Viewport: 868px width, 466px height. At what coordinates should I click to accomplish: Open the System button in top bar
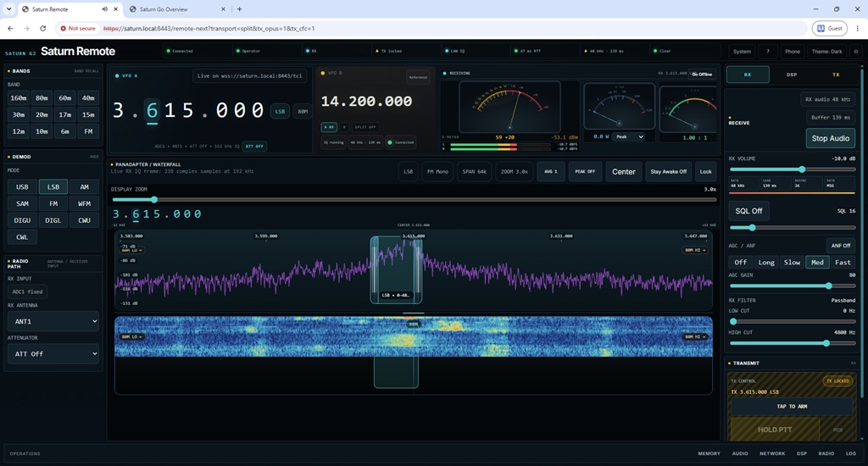pos(742,52)
